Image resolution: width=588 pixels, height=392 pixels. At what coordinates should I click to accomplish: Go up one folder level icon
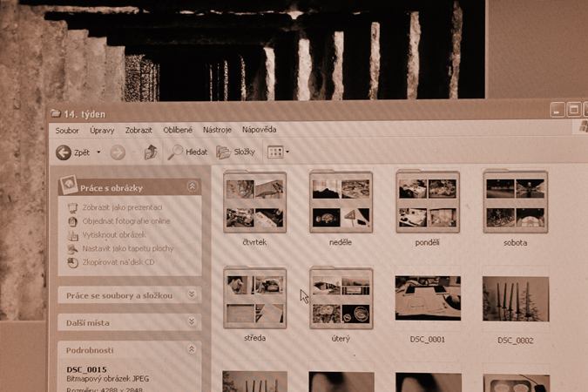point(151,152)
